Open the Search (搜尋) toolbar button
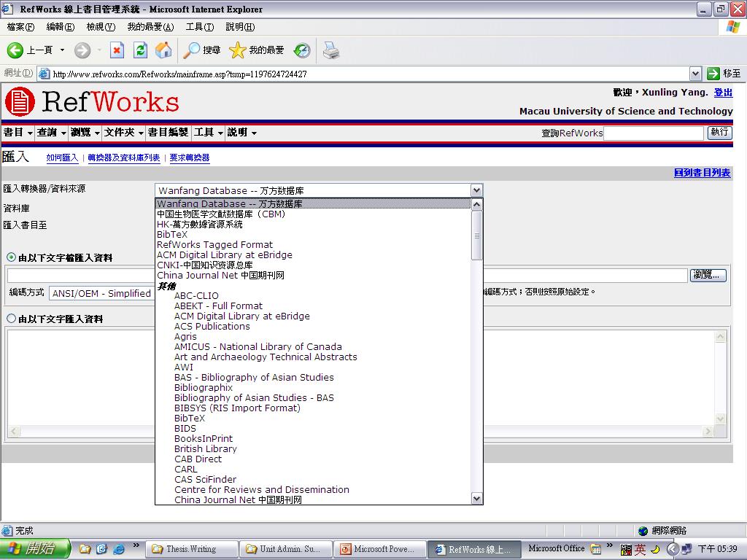 (x=202, y=50)
